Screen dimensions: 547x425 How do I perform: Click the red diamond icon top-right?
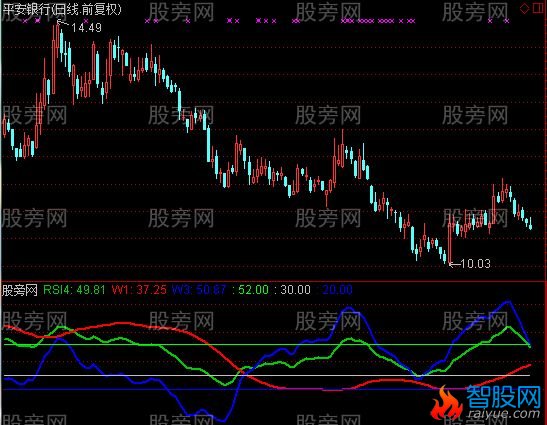pyautogui.click(x=524, y=8)
